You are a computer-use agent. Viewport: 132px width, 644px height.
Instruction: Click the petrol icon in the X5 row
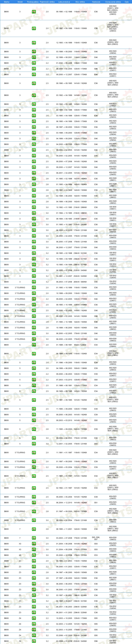point(34,555)
